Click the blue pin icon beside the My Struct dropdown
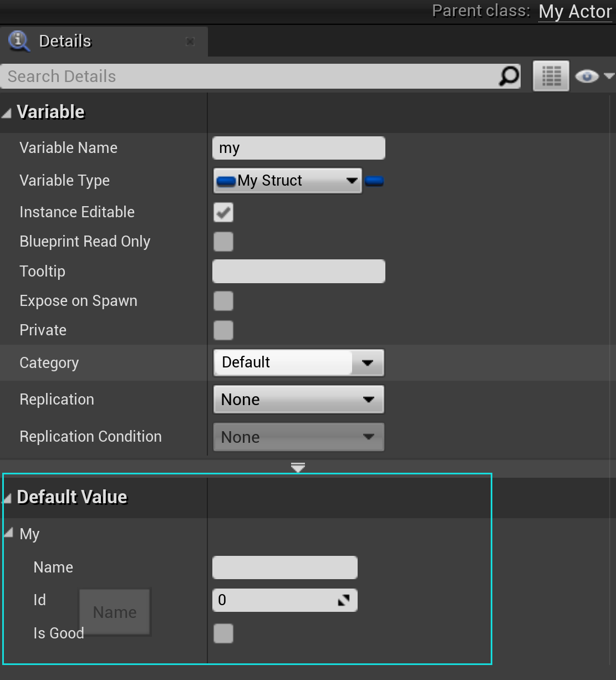Screen dimensions: 616x680 [374, 181]
